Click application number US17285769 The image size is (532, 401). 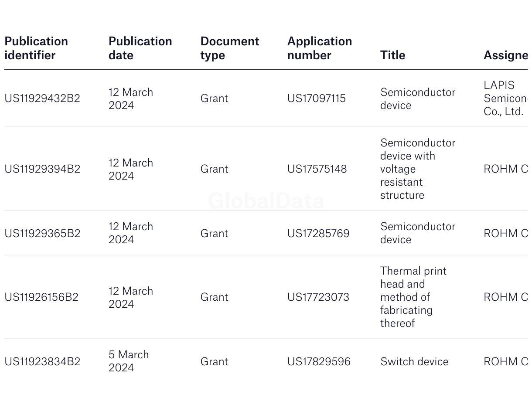(x=318, y=234)
